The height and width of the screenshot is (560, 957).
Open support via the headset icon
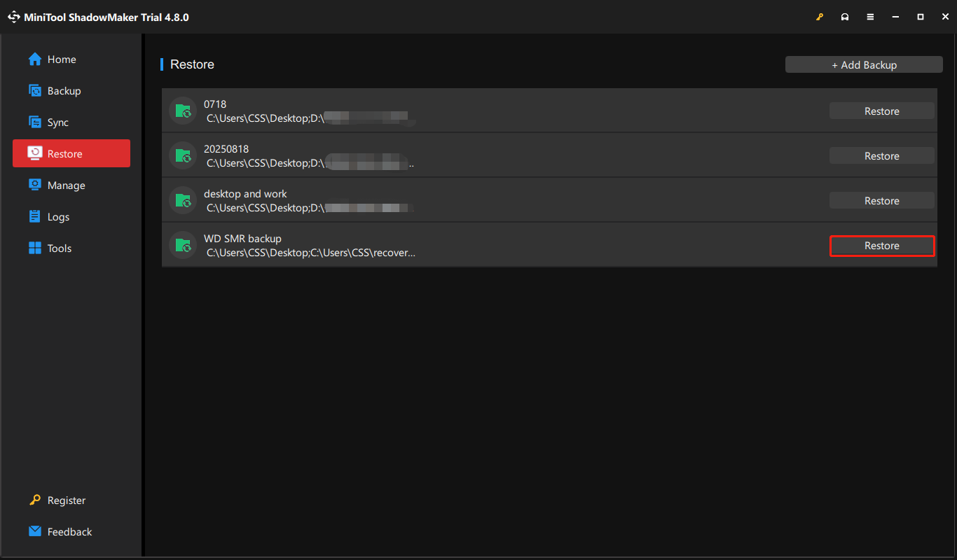[845, 16]
